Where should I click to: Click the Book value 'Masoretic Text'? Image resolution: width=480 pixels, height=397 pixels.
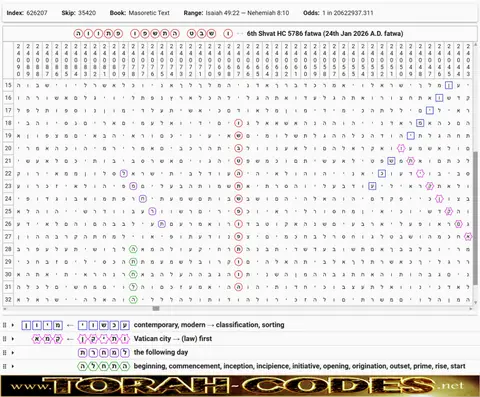149,13
